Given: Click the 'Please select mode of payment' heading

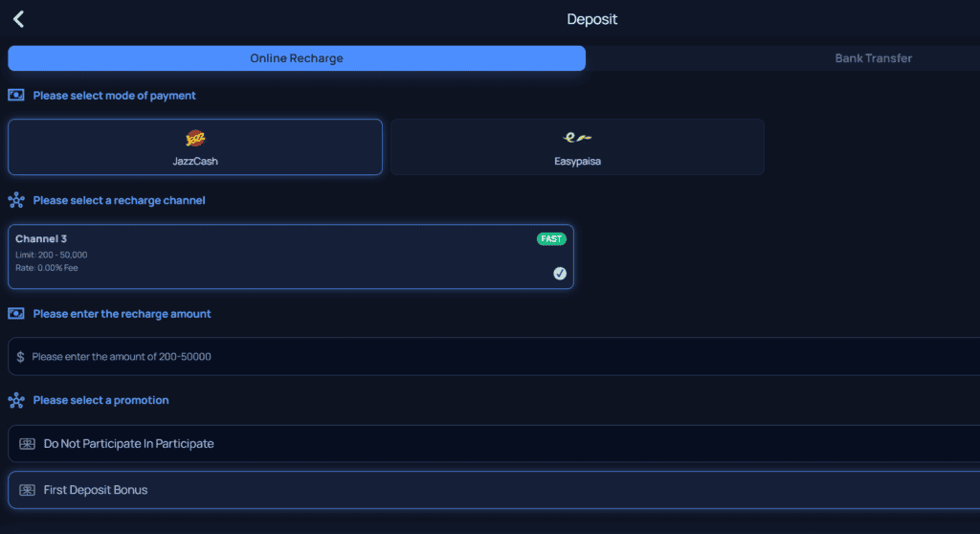Looking at the screenshot, I should pyautogui.click(x=115, y=95).
